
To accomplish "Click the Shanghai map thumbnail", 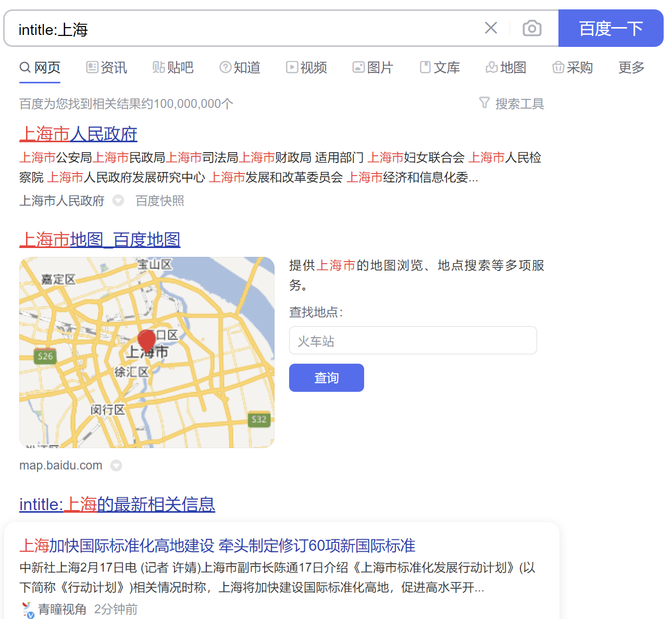I will point(147,352).
